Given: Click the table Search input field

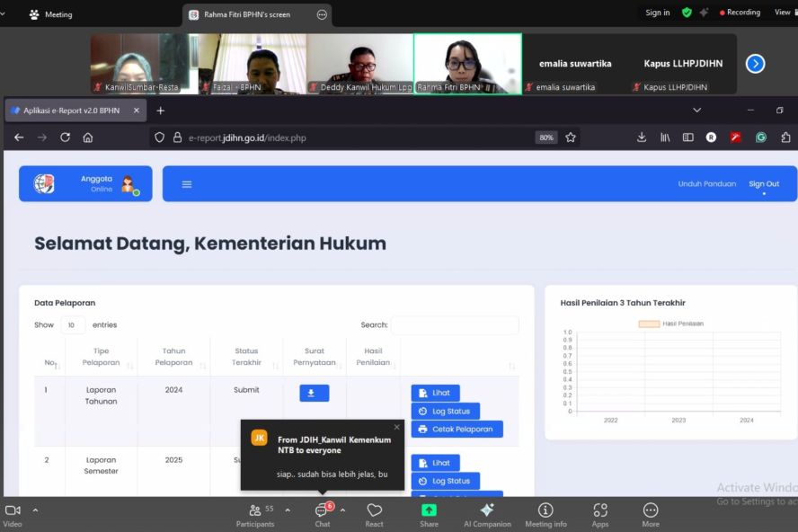Looking at the screenshot, I should pos(455,325).
